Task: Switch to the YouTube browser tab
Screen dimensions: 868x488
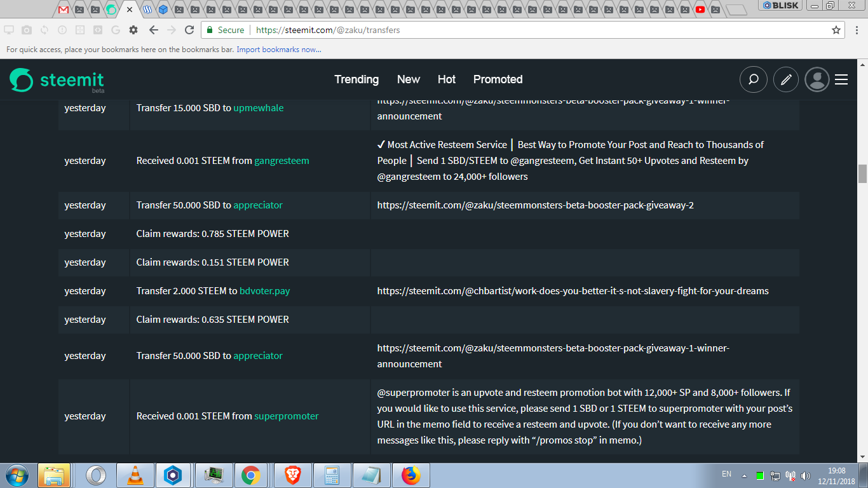Action: click(700, 10)
